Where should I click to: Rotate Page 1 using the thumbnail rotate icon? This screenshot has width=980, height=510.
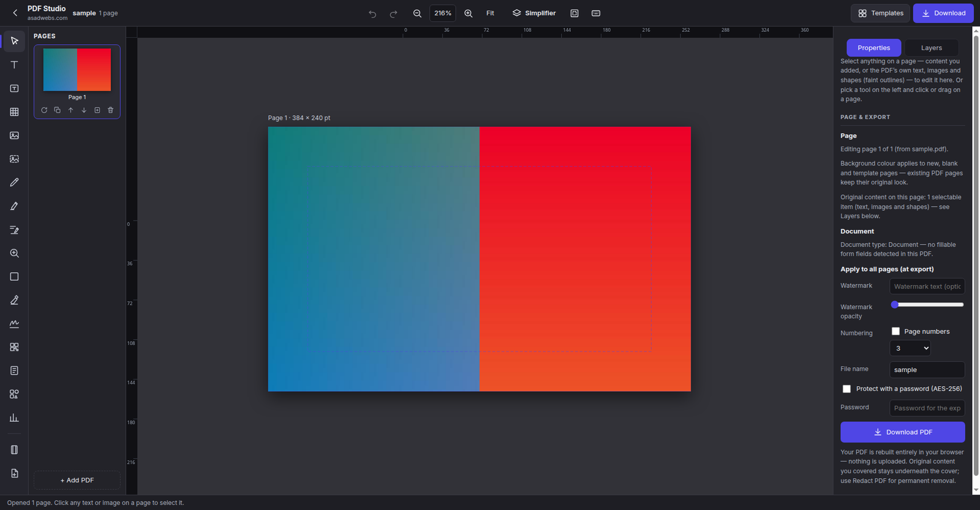point(44,110)
